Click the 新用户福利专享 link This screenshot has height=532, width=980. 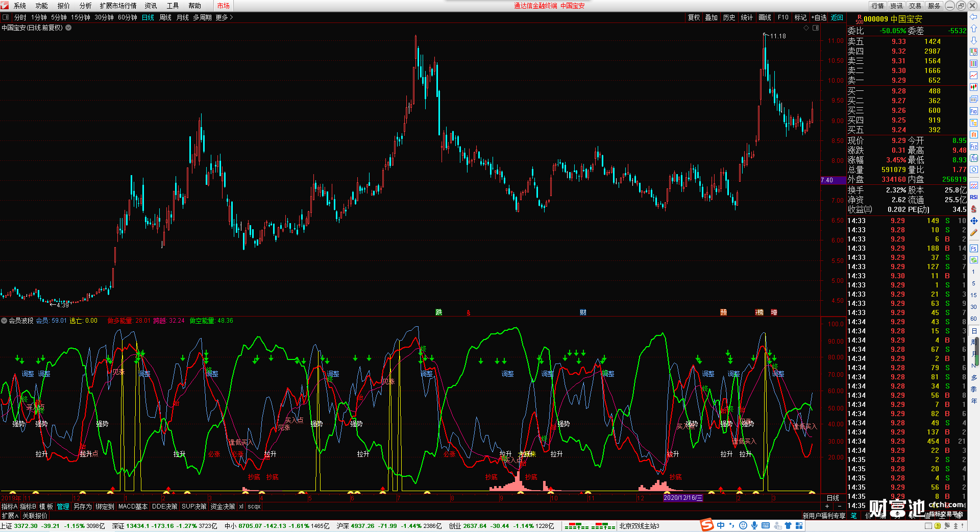click(x=824, y=516)
